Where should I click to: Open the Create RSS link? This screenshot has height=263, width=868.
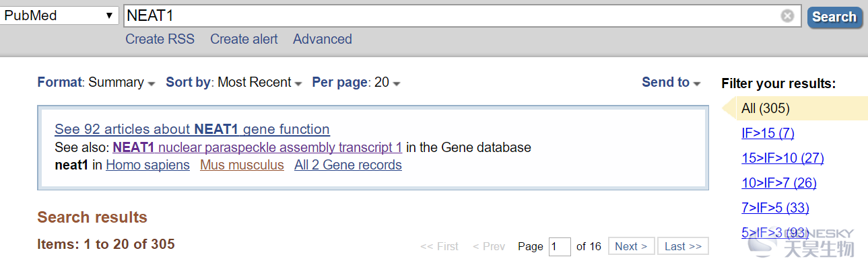point(160,39)
